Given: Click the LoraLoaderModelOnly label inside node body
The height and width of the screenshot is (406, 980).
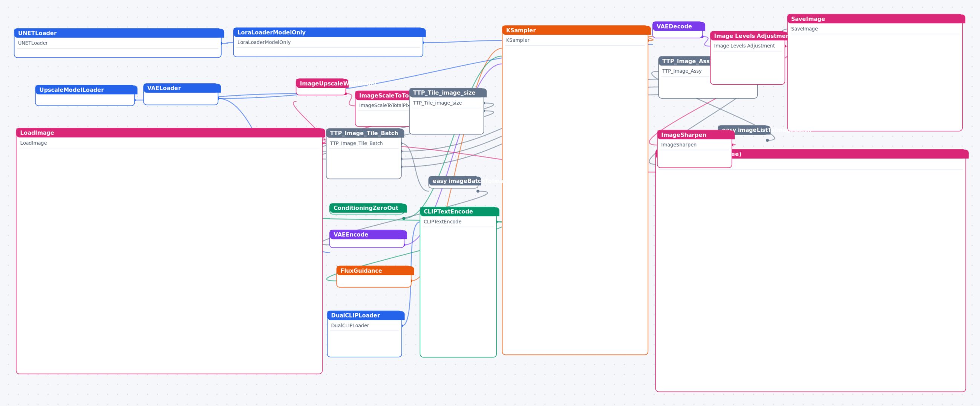Looking at the screenshot, I should (x=263, y=42).
